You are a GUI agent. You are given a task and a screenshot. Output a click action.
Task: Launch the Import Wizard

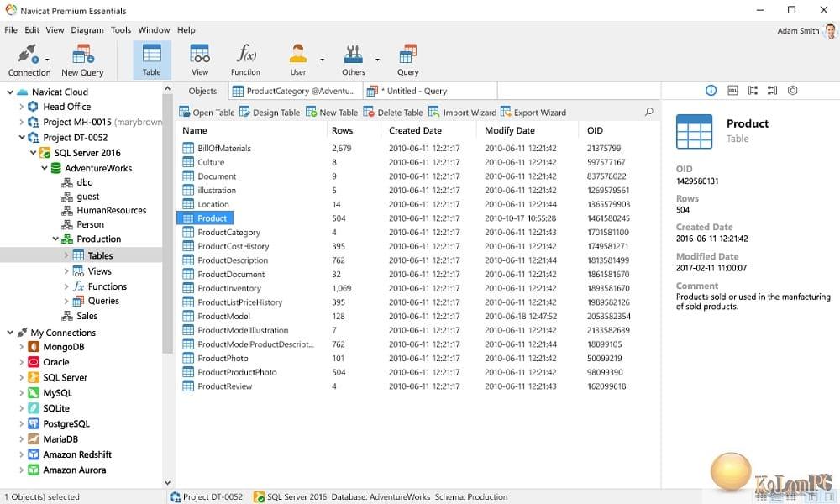pos(462,113)
